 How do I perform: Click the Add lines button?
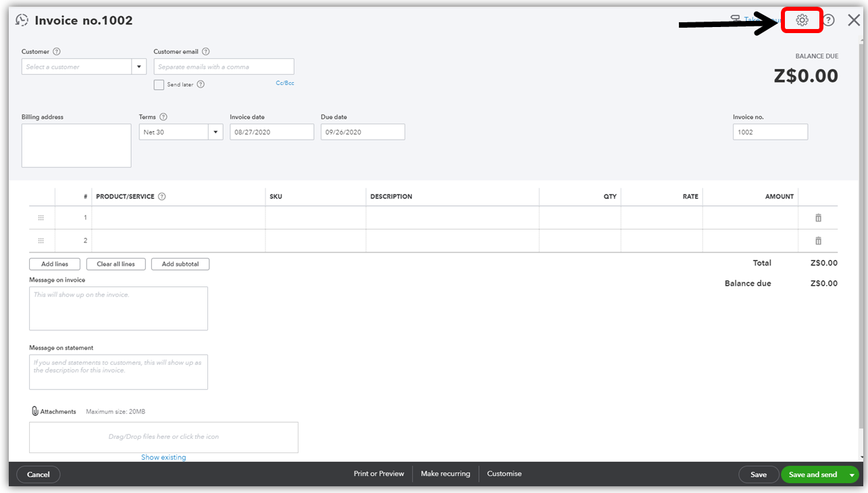pyautogui.click(x=55, y=264)
